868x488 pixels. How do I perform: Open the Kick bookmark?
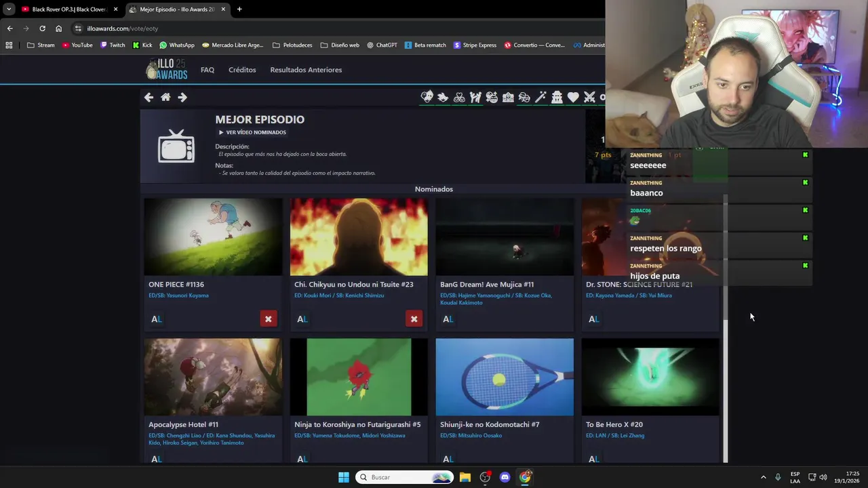142,45
